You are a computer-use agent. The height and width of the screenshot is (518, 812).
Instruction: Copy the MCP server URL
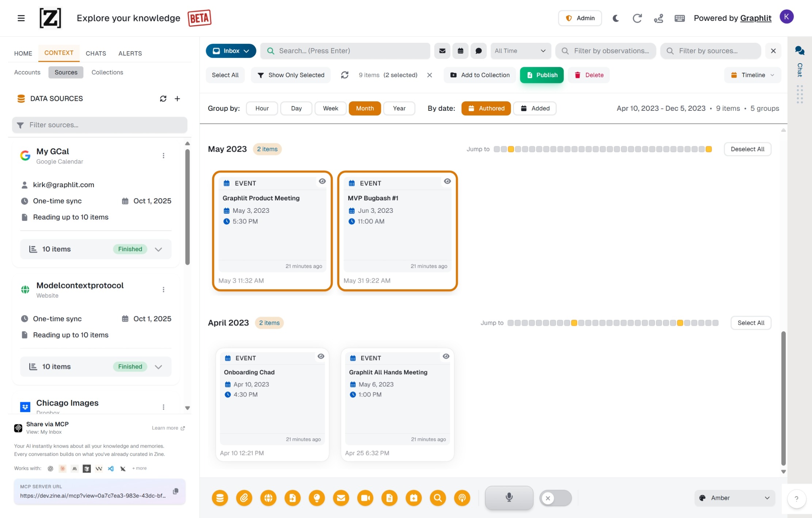[x=176, y=491]
